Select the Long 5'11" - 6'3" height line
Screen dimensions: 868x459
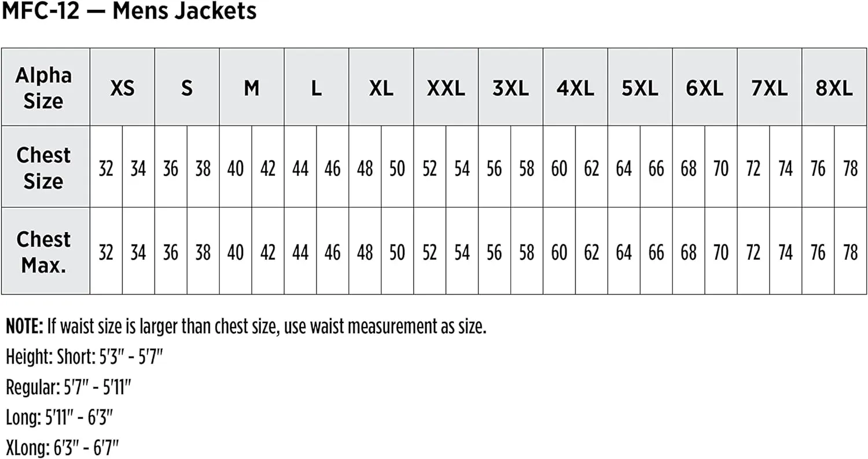59,417
